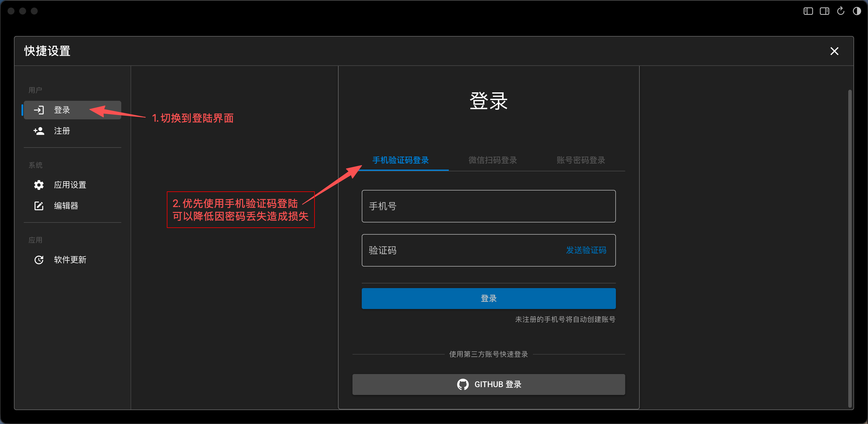Screen dimensions: 868x424
Task: Click the GitHub logo icon
Action: (x=463, y=384)
